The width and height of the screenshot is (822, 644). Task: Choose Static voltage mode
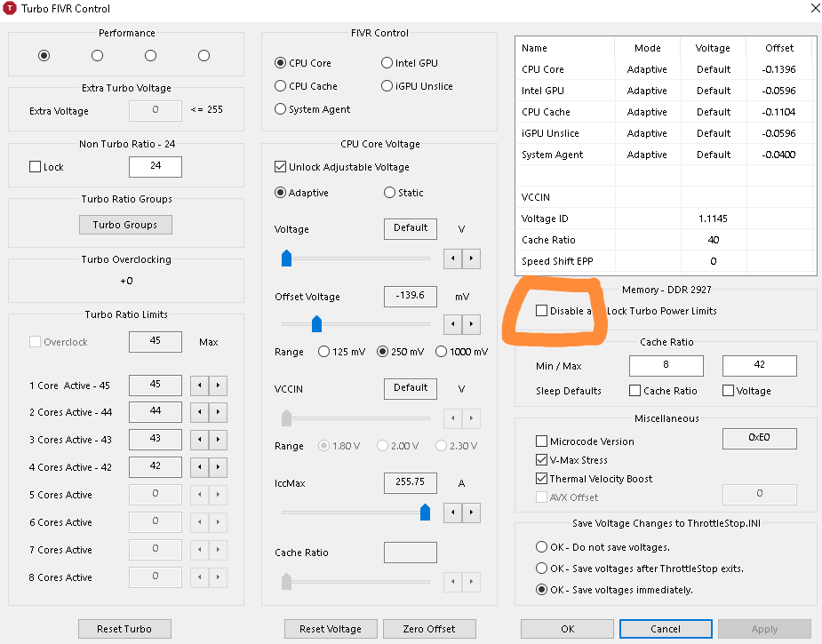403,193
